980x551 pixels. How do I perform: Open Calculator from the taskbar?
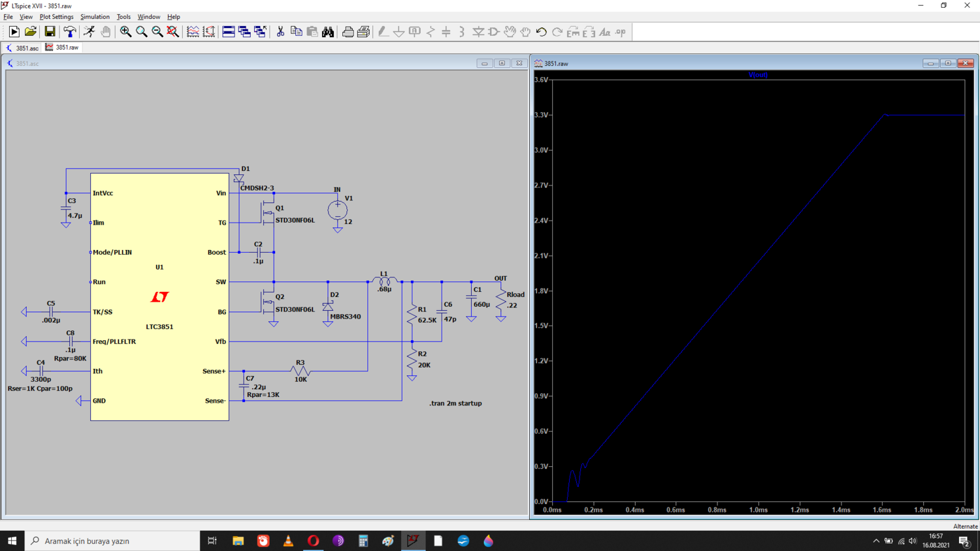pos(363,541)
